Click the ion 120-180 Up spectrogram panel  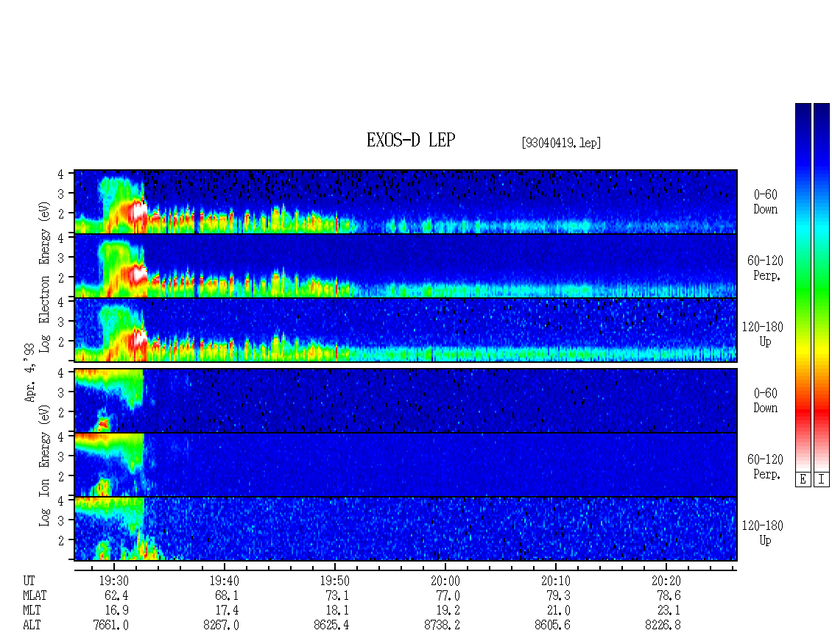point(406,529)
